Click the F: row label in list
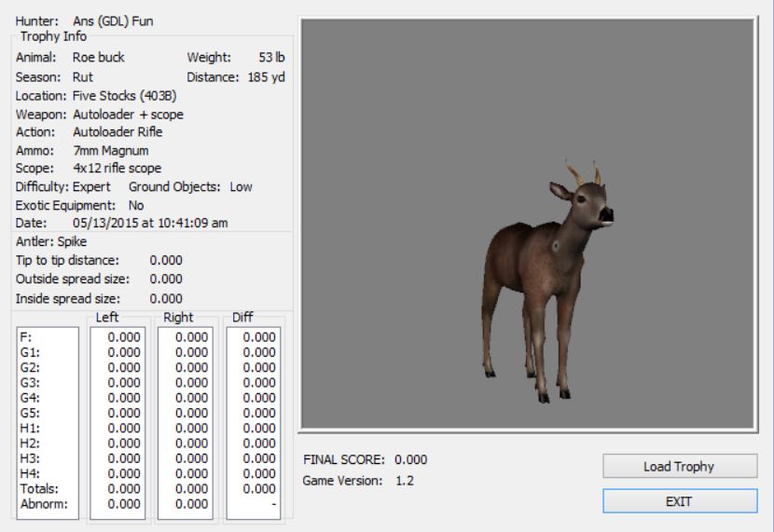 (x=24, y=337)
